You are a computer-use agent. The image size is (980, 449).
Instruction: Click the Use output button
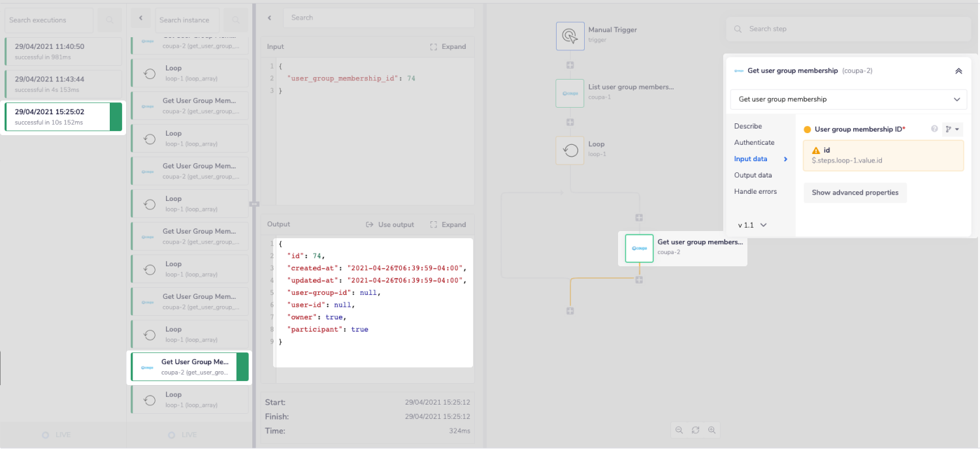(x=390, y=225)
